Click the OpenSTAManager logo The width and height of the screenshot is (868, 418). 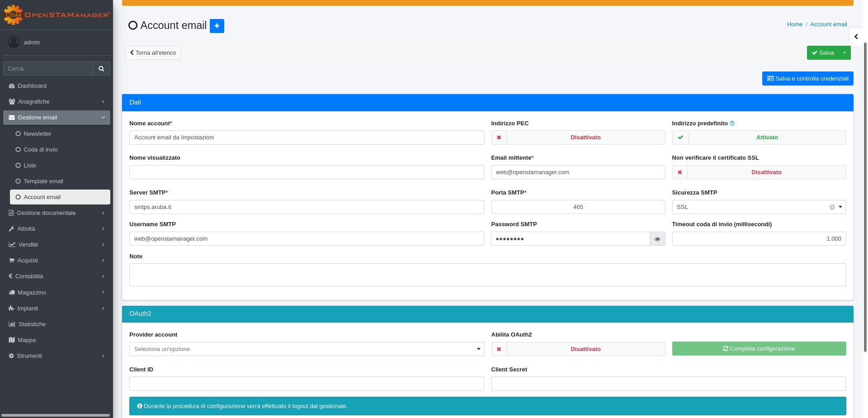pyautogui.click(x=57, y=15)
